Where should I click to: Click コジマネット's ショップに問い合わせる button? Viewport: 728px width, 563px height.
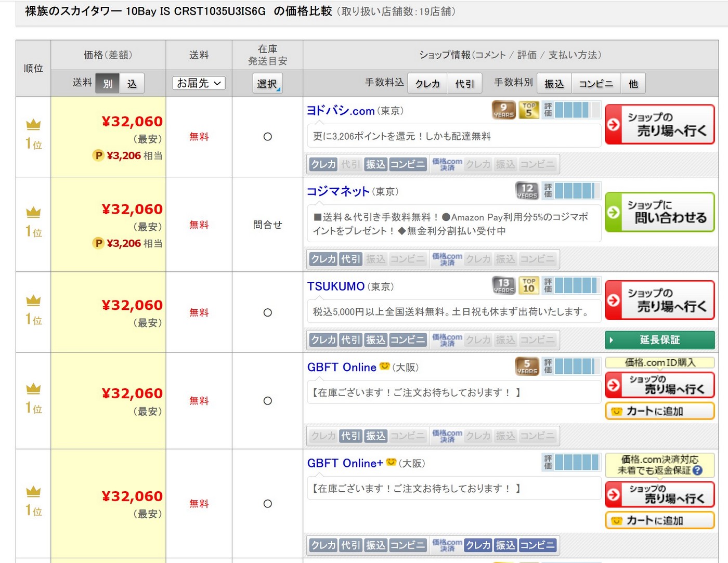tap(660, 212)
